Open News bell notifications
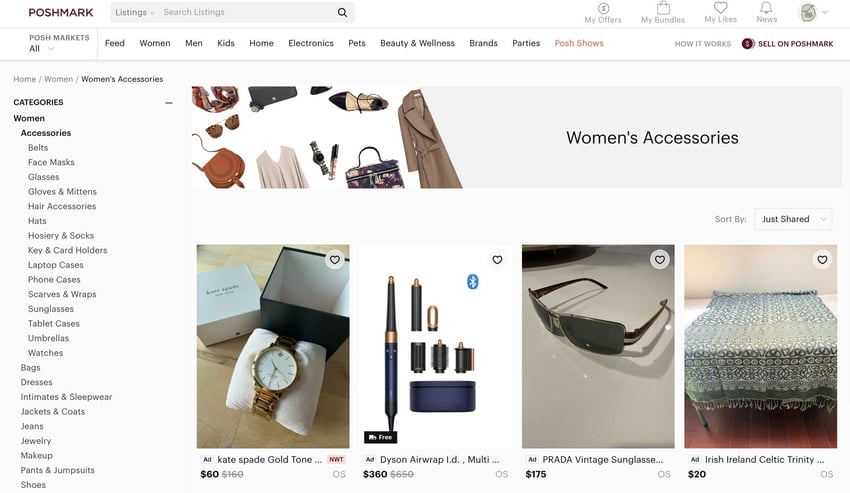850x493 pixels. 766,8
